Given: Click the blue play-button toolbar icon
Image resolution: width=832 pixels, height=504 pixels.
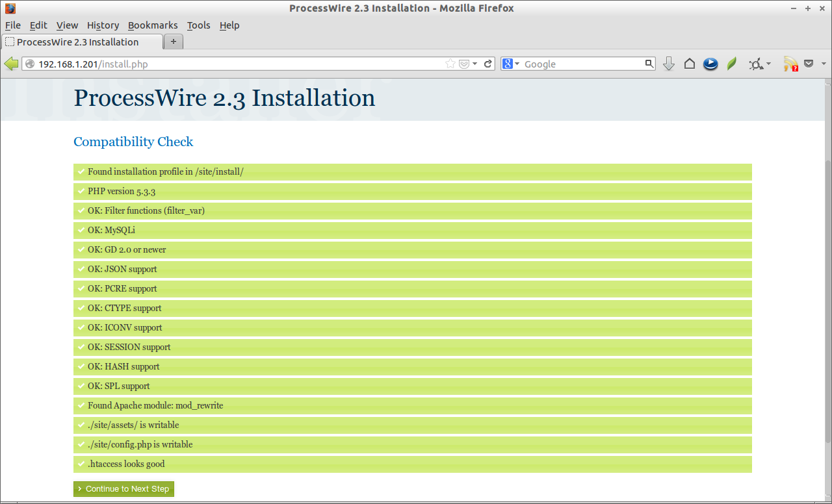Looking at the screenshot, I should tap(710, 64).
